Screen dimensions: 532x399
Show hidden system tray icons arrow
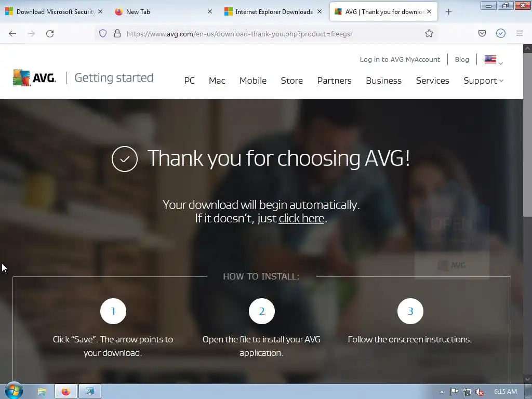[442, 392]
